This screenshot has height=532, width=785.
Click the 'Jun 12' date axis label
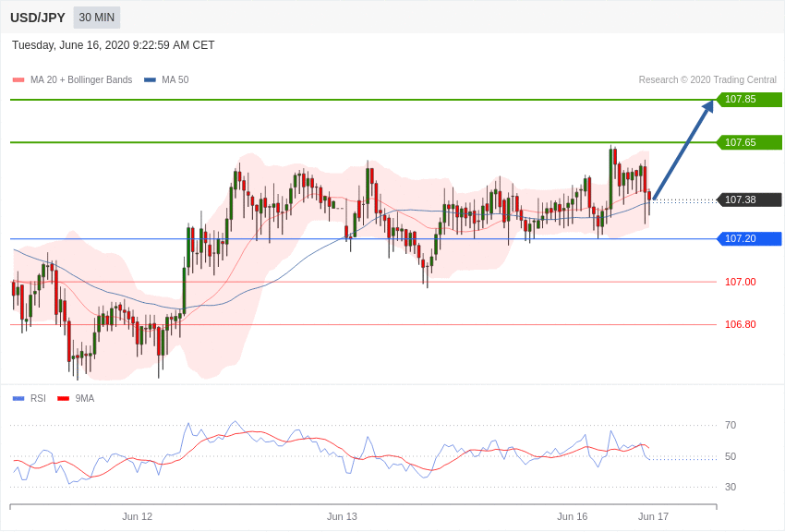click(138, 516)
